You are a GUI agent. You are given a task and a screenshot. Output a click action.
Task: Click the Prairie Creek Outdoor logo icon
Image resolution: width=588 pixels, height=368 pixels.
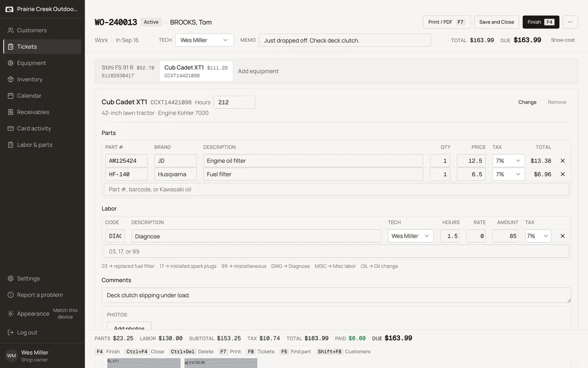9,9
